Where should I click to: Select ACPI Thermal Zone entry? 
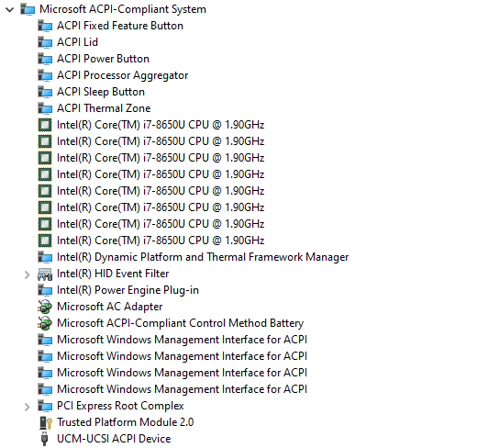click(104, 108)
